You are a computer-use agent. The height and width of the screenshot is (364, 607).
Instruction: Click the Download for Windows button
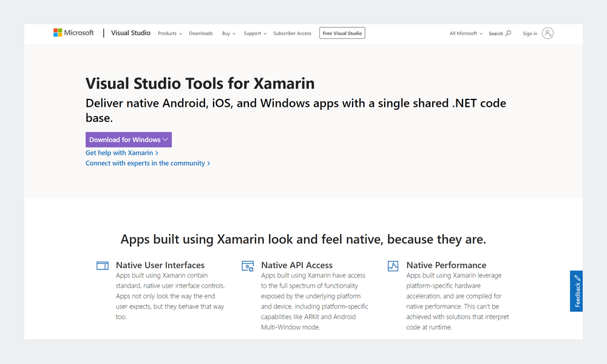pos(129,140)
